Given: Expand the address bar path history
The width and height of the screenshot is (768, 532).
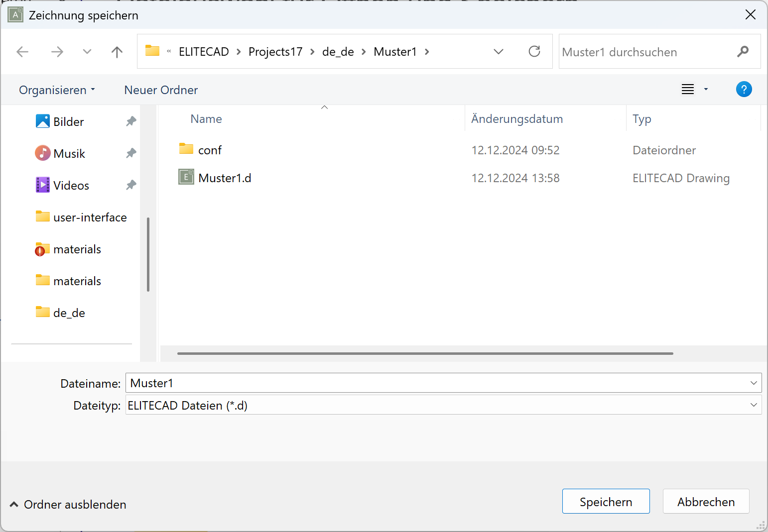Looking at the screenshot, I should [498, 52].
